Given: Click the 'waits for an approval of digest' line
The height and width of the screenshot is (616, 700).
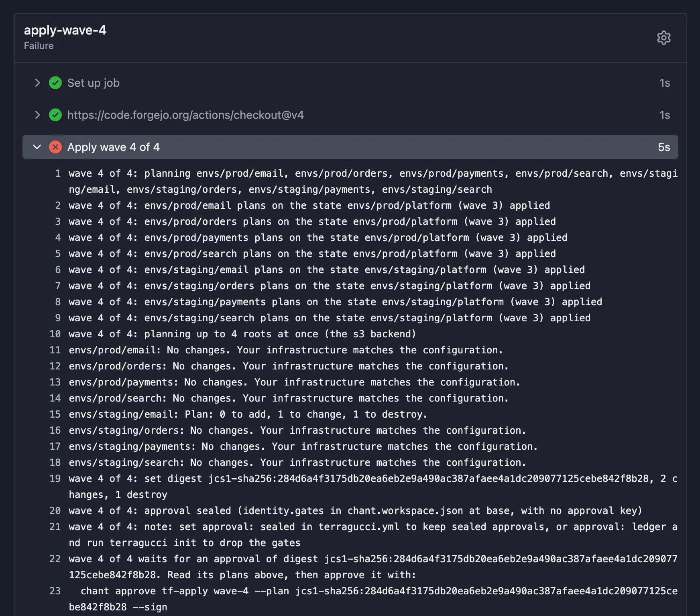Looking at the screenshot, I should (373, 567).
